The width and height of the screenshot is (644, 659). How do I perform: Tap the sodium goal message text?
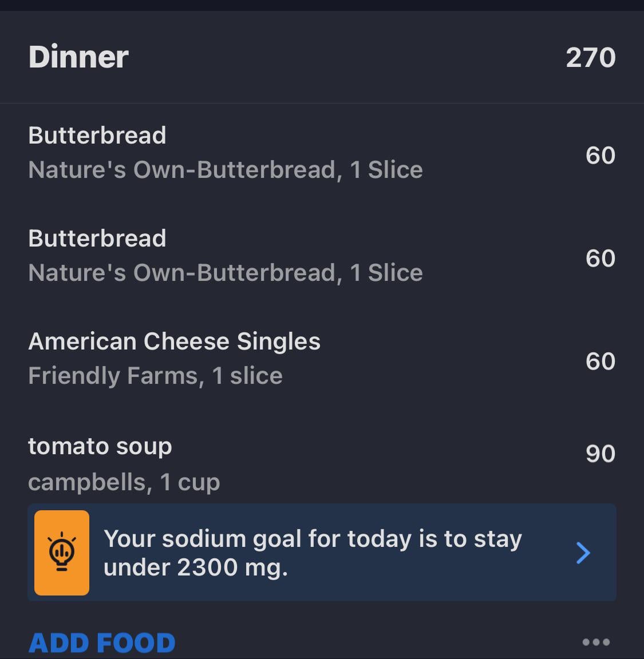pos(313,553)
